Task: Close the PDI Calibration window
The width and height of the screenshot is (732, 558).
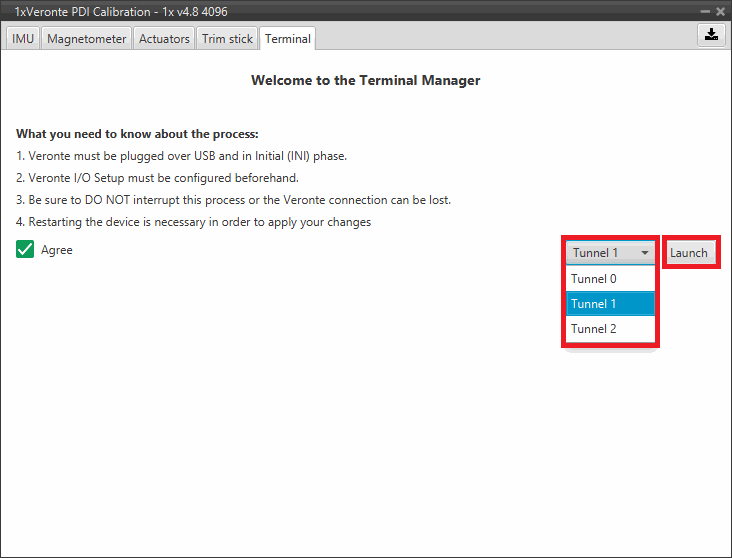Action: pos(720,11)
